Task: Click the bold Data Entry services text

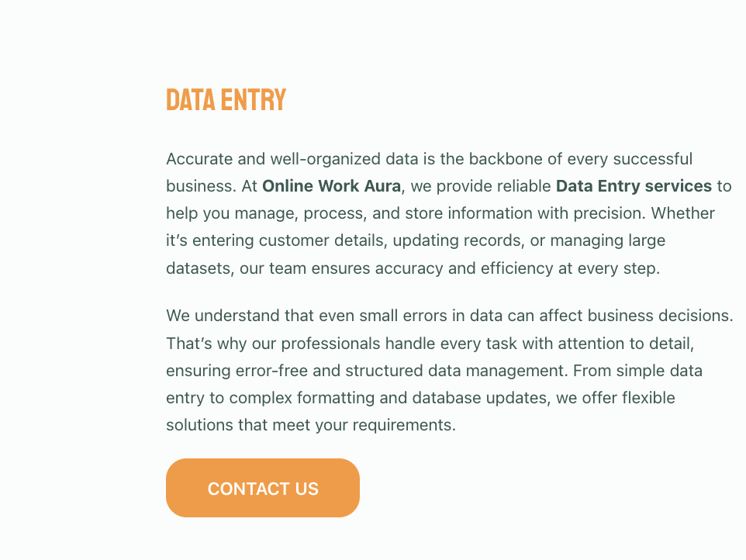Action: pos(634,186)
